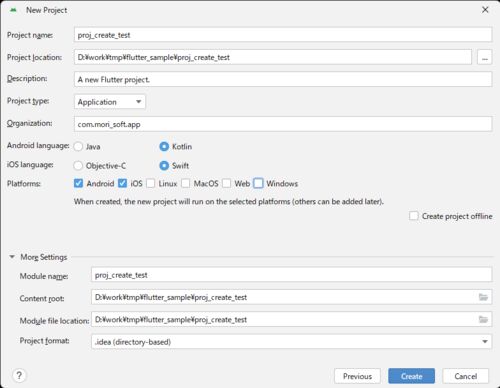Uncheck the iOS platform checkbox
This screenshot has height=388, width=500.
point(122,183)
